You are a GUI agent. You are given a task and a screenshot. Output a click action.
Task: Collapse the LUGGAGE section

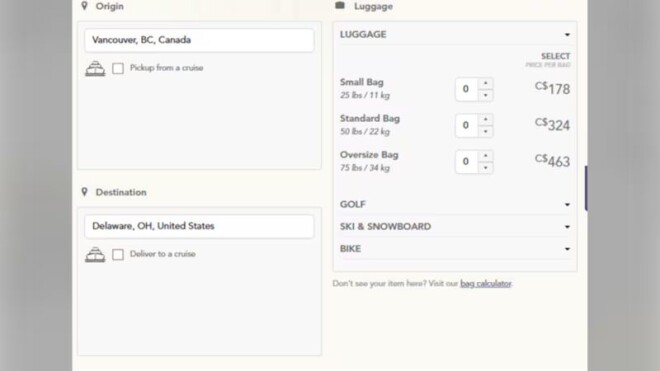[x=455, y=35]
